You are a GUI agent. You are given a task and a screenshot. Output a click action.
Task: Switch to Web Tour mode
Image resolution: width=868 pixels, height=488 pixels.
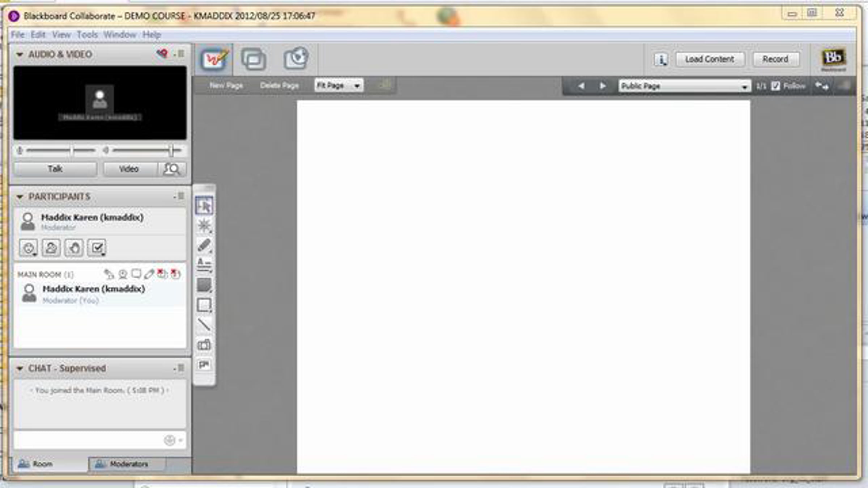click(296, 58)
